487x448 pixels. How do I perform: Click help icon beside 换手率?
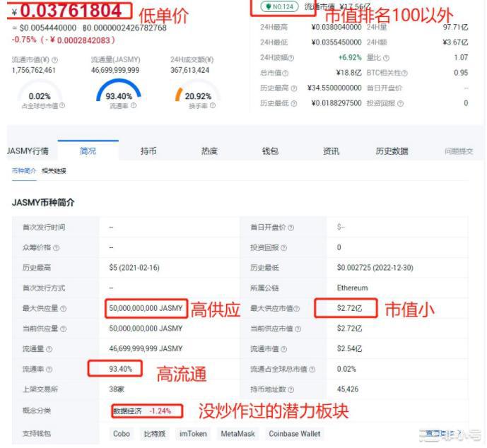tap(213, 105)
